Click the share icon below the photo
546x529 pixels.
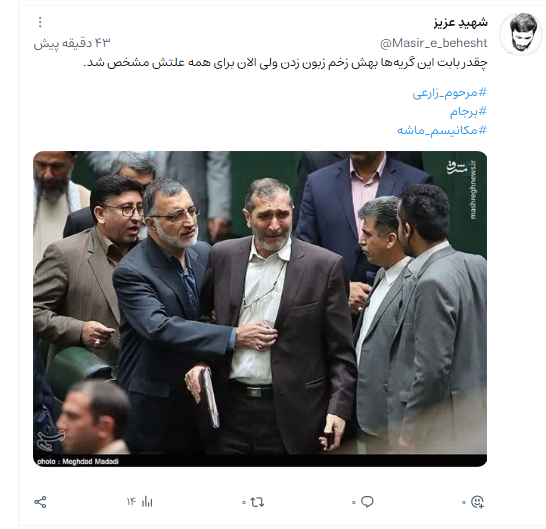(x=40, y=502)
